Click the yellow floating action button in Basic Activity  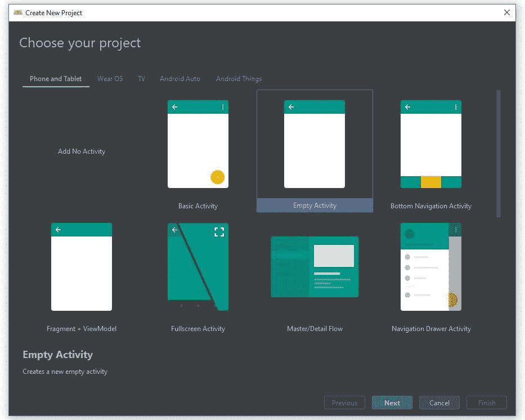click(x=217, y=177)
